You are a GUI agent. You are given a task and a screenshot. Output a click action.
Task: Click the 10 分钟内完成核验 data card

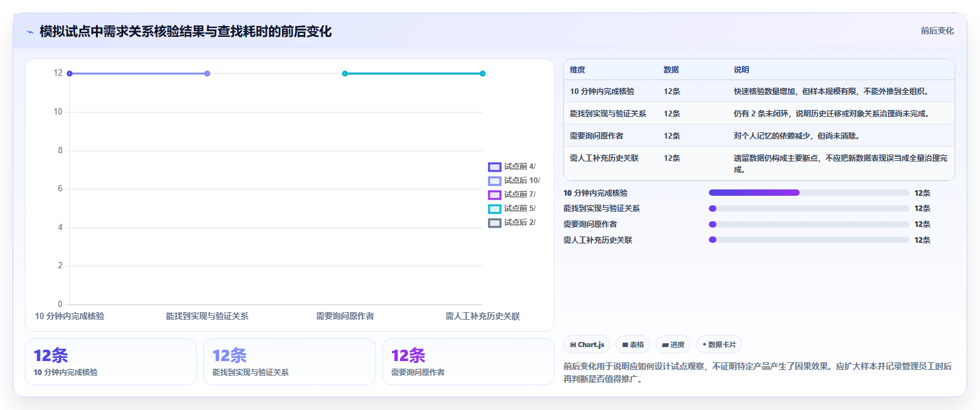pyautogui.click(x=111, y=362)
